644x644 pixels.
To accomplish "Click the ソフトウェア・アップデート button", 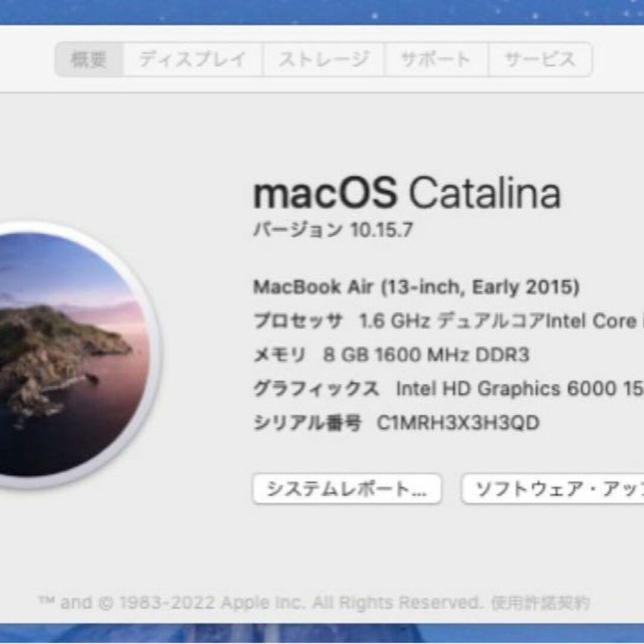I will [x=553, y=489].
